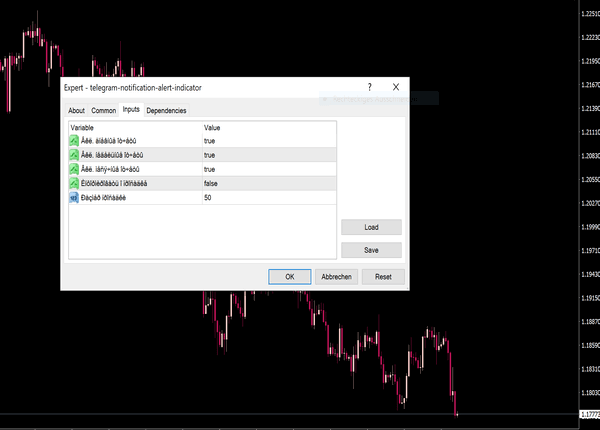Click the Variable column header
This screenshot has width=600, height=430.
135,128
